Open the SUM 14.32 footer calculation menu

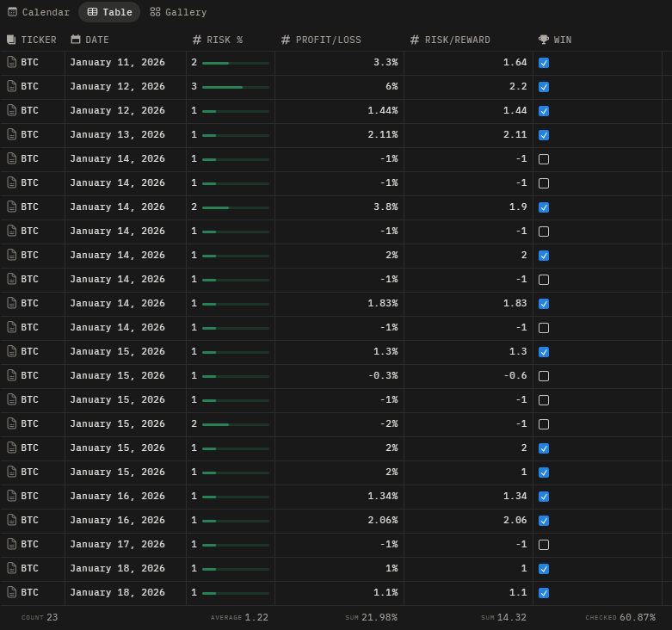point(503,617)
